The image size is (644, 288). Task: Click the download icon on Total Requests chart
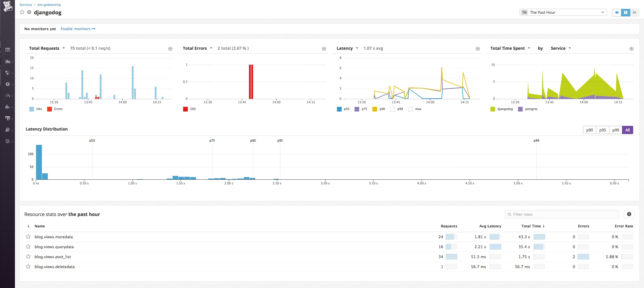click(x=170, y=49)
